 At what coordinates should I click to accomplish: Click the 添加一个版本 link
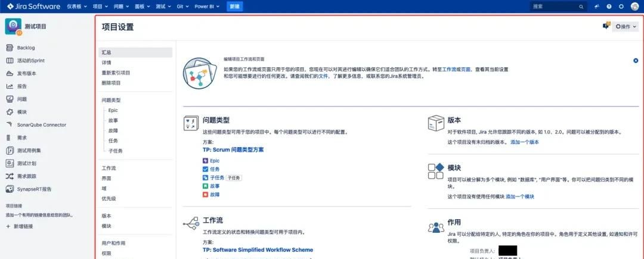pyautogui.click(x=525, y=142)
